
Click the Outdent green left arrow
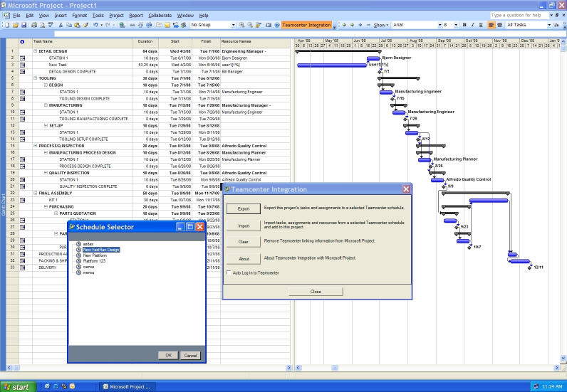point(344,25)
